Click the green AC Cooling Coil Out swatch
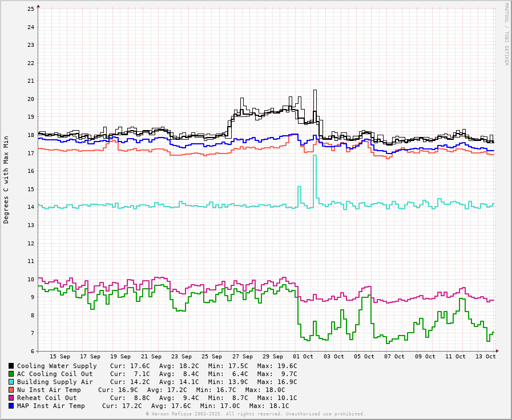Image resolution: width=512 pixels, height=420 pixels. (x=11, y=374)
